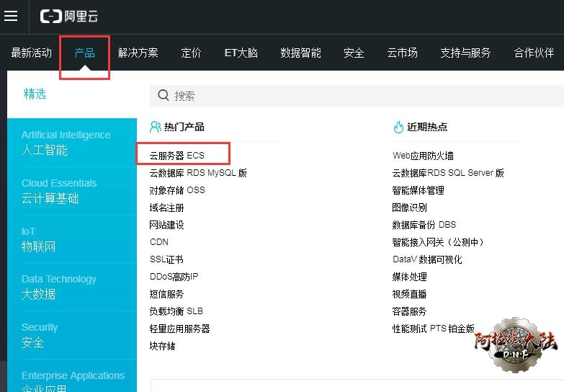
Task: Select 数据库备份 DBS link
Action: pyautogui.click(x=424, y=225)
